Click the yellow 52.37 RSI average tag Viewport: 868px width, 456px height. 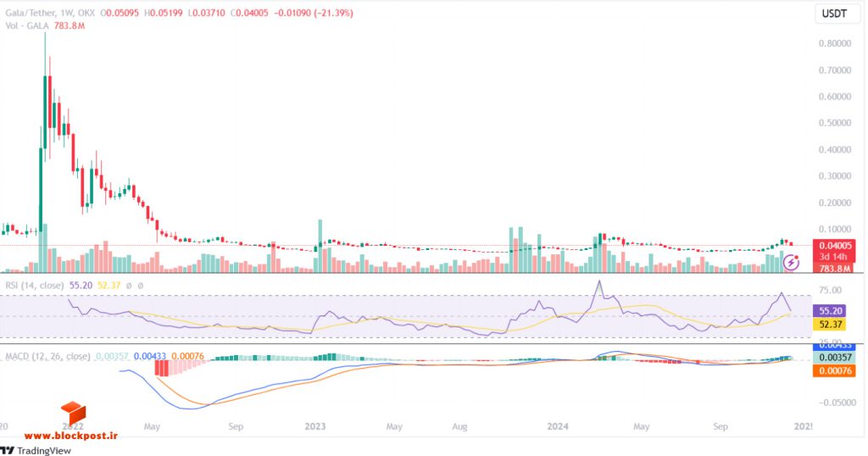[829, 325]
